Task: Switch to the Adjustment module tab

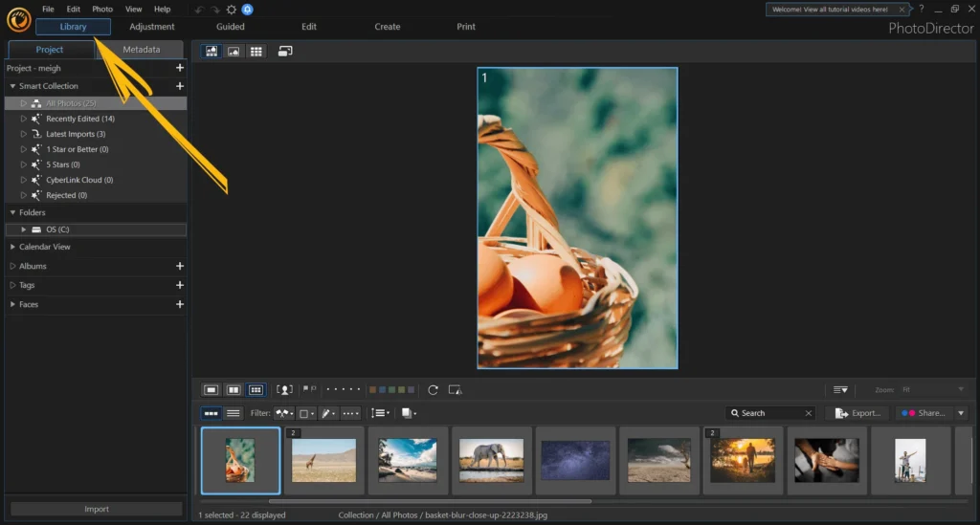Action: coord(151,27)
